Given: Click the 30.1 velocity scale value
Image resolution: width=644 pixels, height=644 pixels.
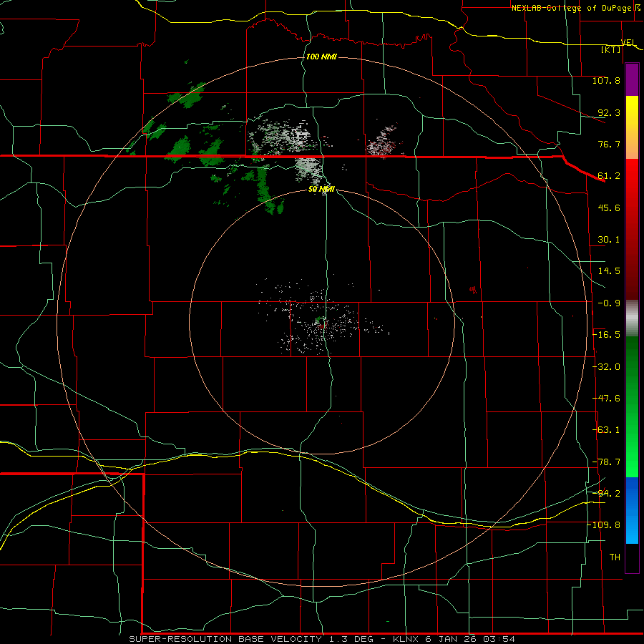Looking at the screenshot, I should pyautogui.click(x=609, y=240).
